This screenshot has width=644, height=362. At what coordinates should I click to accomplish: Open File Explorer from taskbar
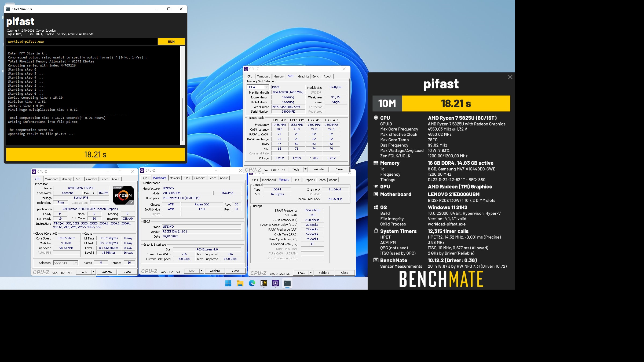(240, 283)
